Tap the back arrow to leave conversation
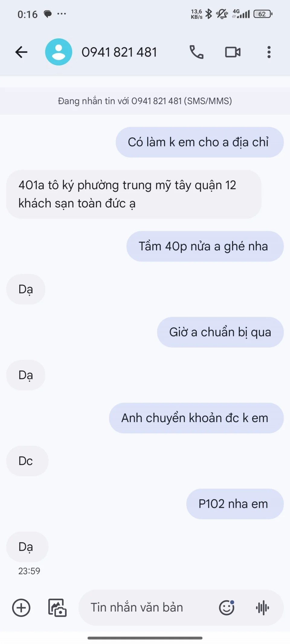 pyautogui.click(x=21, y=52)
